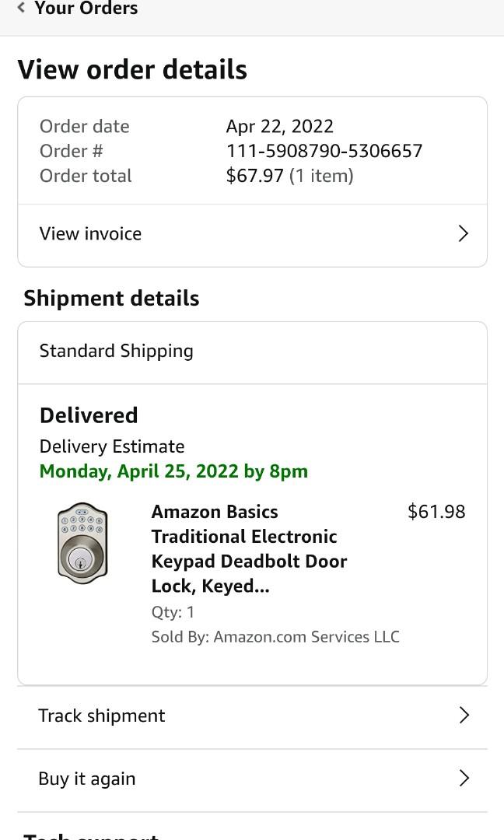Image resolution: width=504 pixels, height=840 pixels.
Task: Open Tech support at the bottom
Action: (x=90, y=835)
